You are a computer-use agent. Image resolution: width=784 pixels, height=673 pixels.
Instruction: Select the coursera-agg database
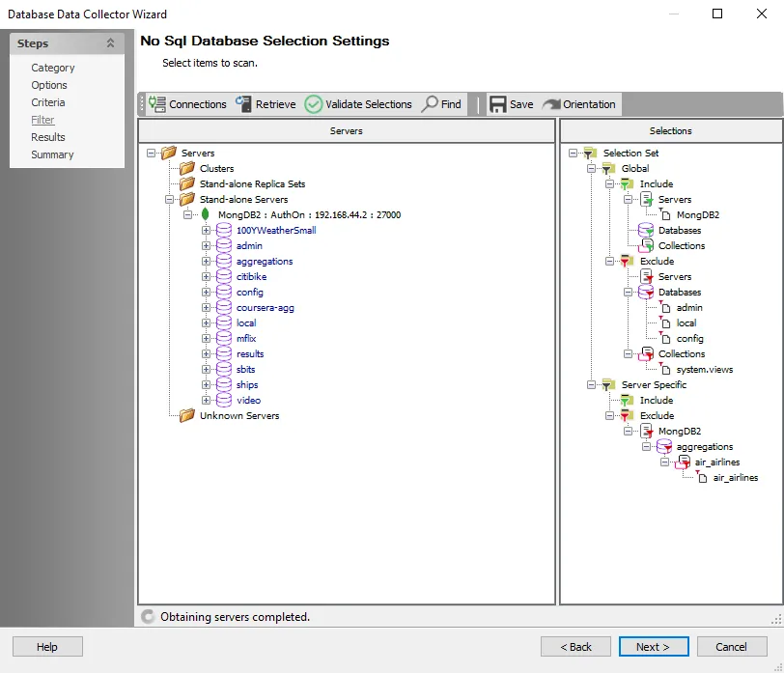[x=265, y=307]
